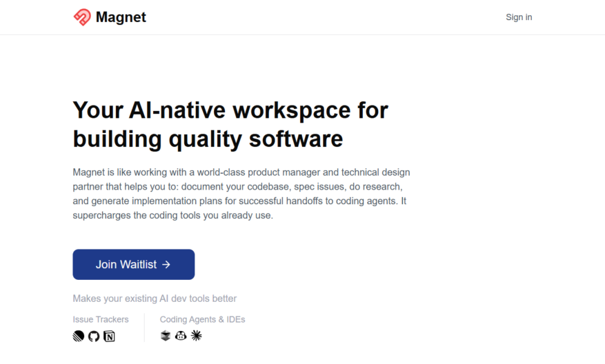Select the 'Coding Agents & IDEs' label
This screenshot has width=605, height=364.
[x=203, y=319]
